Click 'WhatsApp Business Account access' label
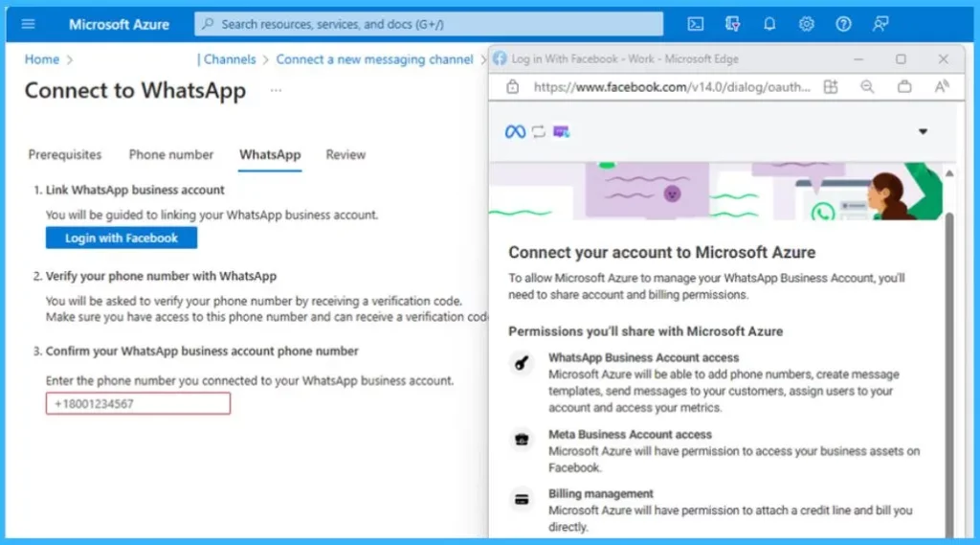This screenshot has height=545, width=980. [644, 358]
